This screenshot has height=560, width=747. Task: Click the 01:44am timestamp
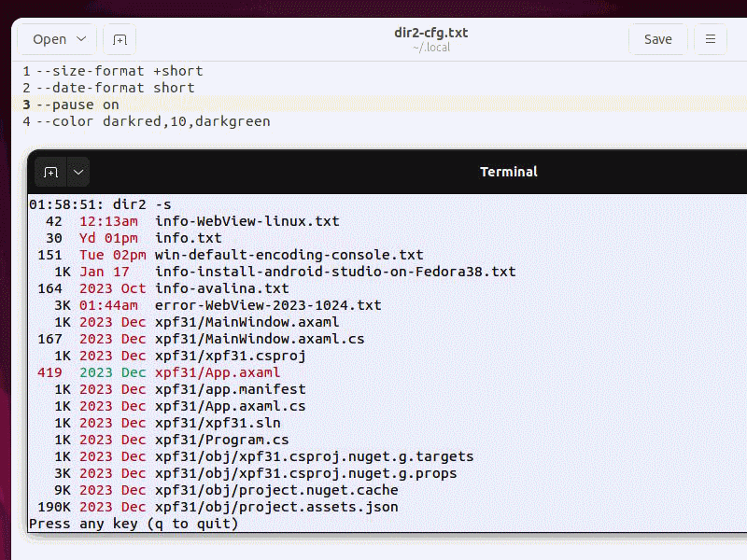point(108,305)
